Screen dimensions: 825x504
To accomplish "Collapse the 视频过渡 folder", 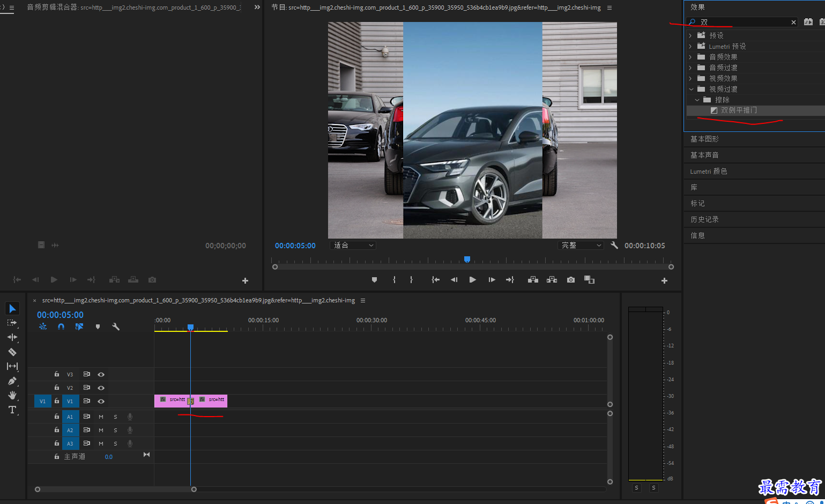I will pos(691,89).
